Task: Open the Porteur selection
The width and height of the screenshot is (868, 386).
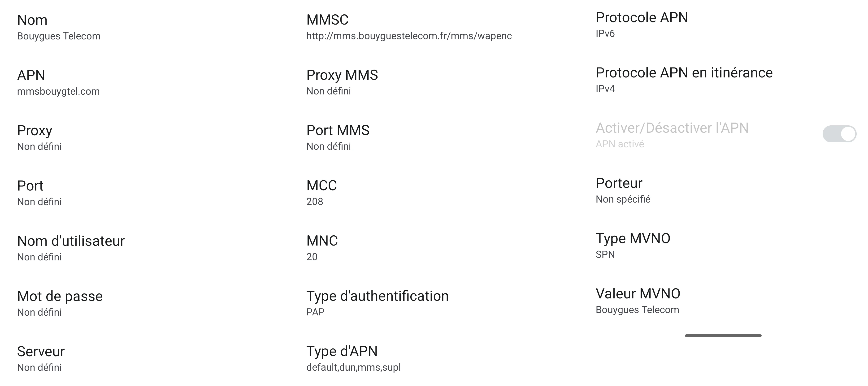Action: [x=623, y=191]
